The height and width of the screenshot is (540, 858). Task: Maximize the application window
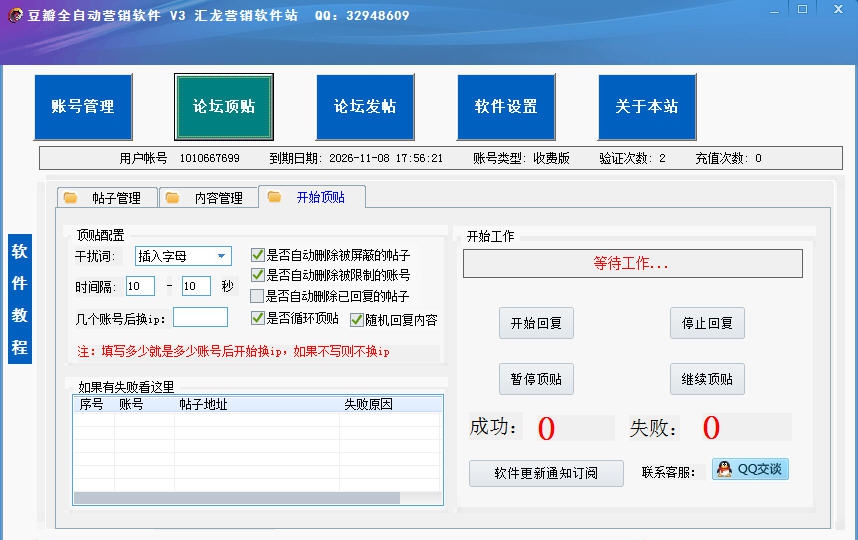point(802,9)
